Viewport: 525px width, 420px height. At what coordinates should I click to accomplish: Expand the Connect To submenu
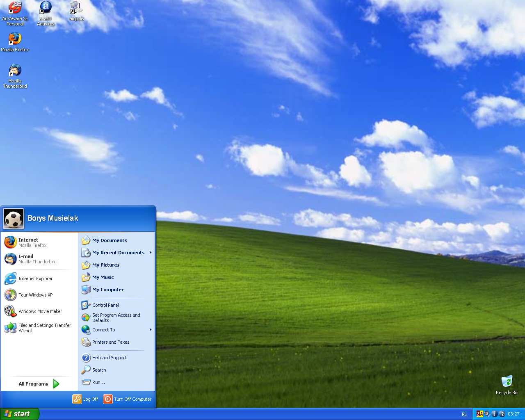click(x=117, y=330)
